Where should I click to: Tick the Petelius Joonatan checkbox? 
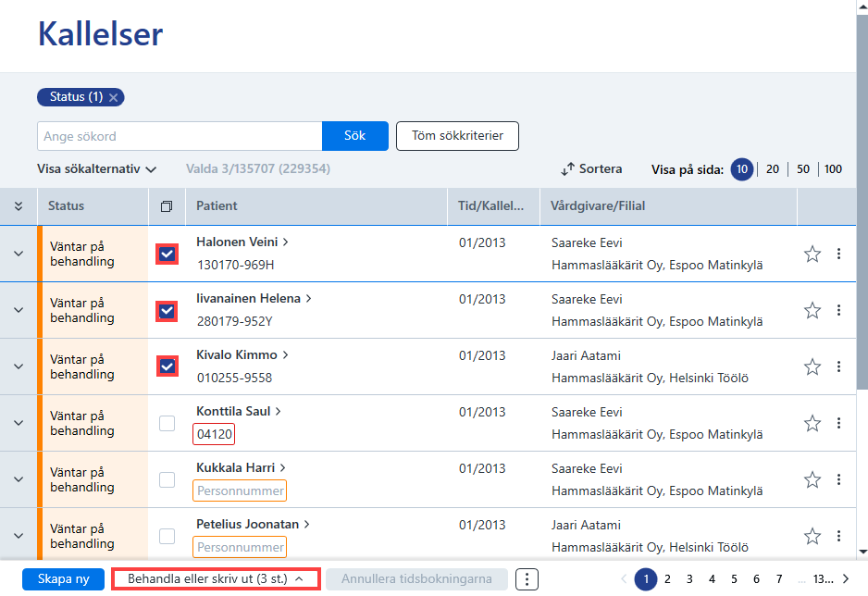point(167,536)
